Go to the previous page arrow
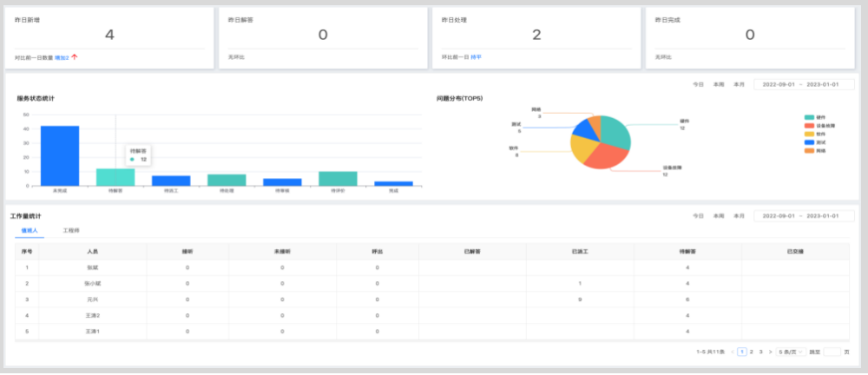 (x=732, y=352)
